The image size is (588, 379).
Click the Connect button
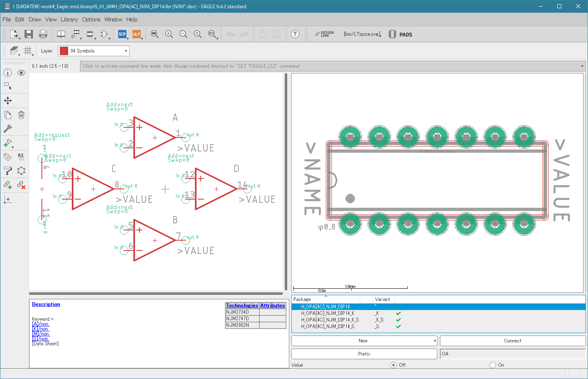coord(512,341)
